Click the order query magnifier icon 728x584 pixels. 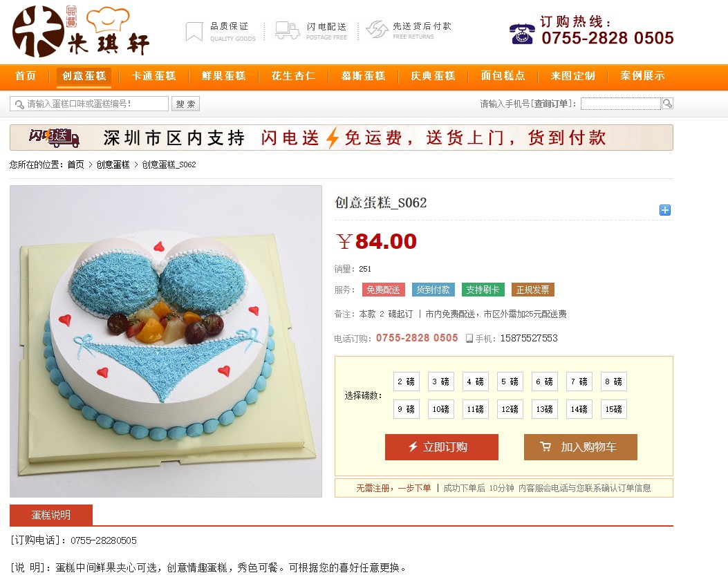pos(667,104)
